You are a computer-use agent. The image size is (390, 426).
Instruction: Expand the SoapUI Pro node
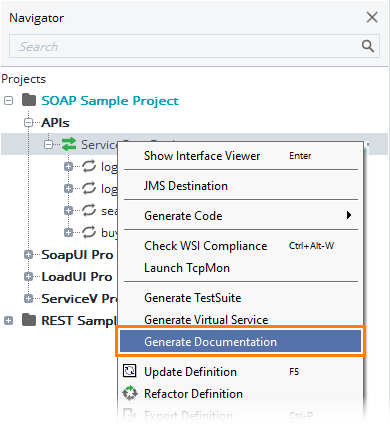[29, 255]
